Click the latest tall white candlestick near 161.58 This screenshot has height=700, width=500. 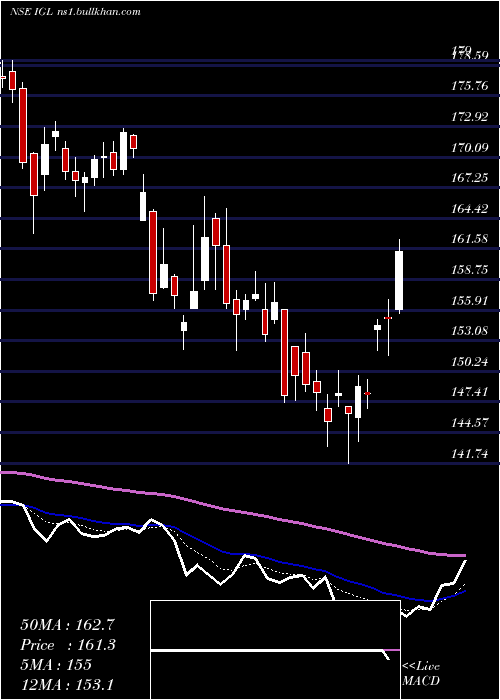coord(399,280)
